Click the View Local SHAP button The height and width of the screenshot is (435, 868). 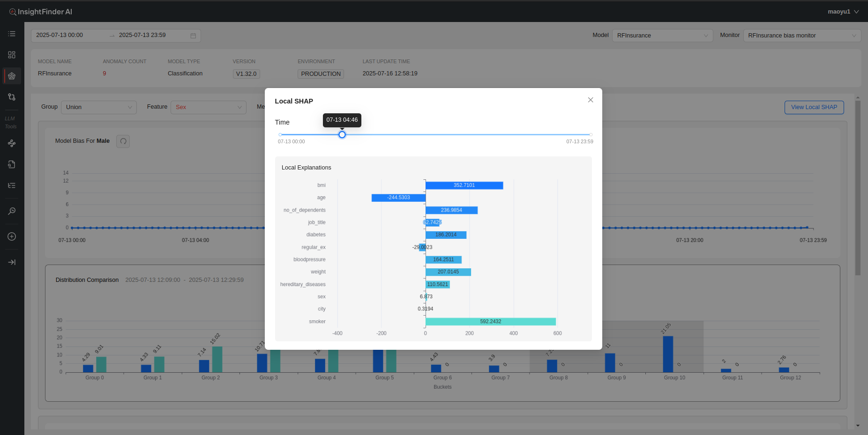coord(814,107)
